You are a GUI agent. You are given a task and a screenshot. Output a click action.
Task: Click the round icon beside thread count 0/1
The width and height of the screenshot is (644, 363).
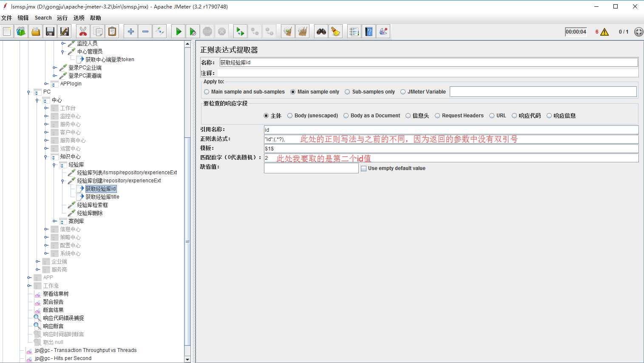(x=638, y=32)
